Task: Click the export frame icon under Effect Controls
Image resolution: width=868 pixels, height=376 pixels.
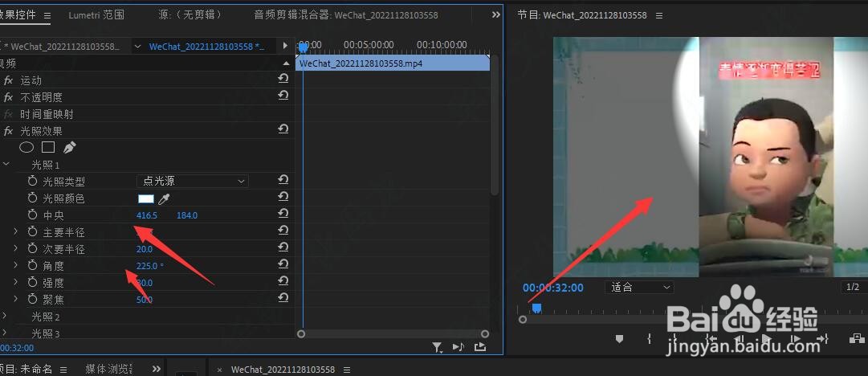Action: pos(480,347)
